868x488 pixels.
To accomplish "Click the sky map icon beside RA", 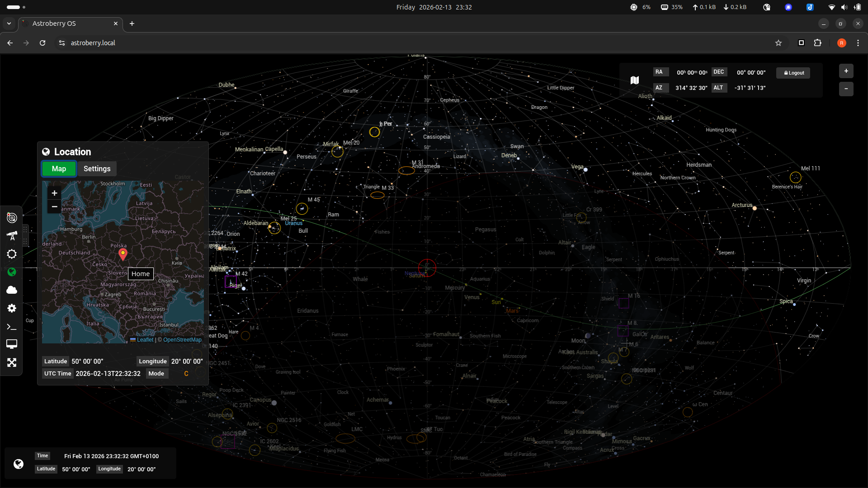I will coord(635,80).
